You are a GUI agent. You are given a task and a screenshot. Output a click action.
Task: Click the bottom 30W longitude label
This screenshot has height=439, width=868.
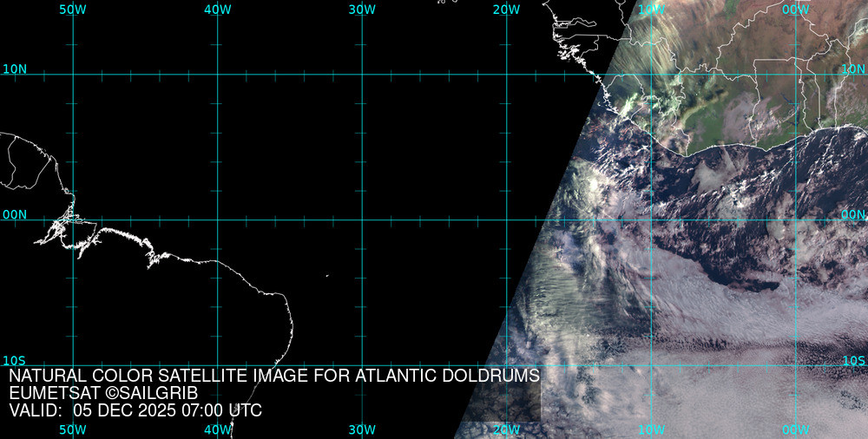tap(362, 429)
